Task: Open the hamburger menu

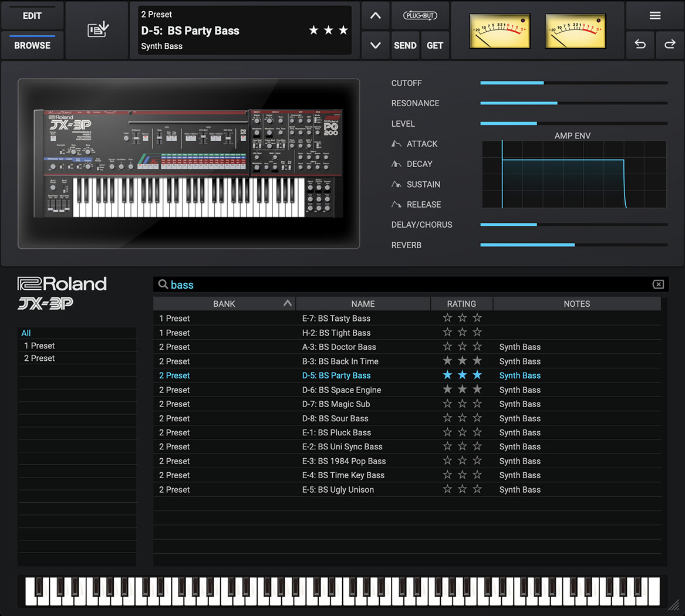Action: tap(655, 16)
